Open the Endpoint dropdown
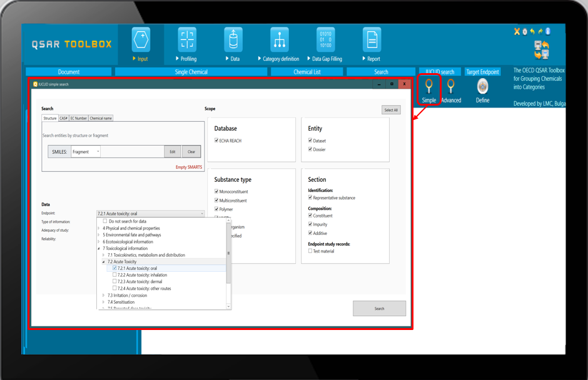 point(150,213)
